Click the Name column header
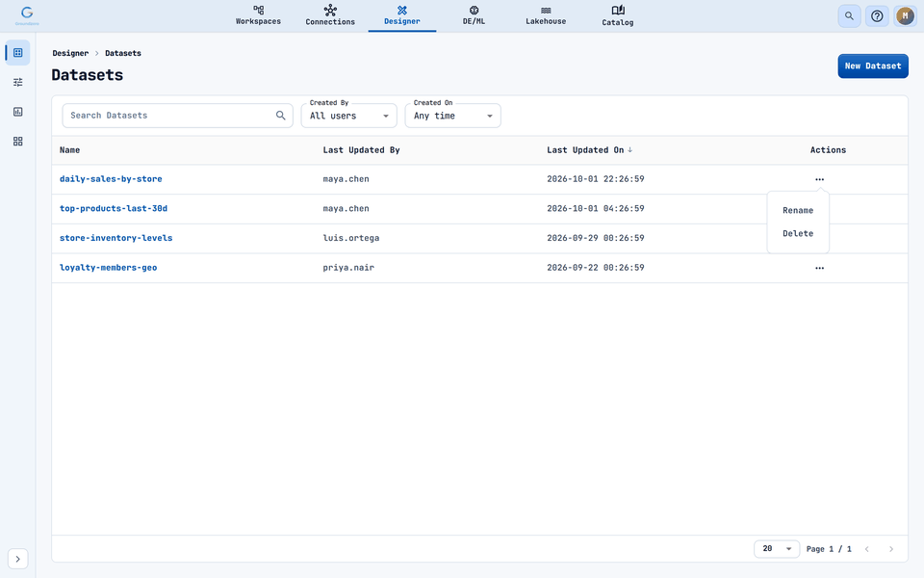The image size is (924, 578). [x=69, y=150]
